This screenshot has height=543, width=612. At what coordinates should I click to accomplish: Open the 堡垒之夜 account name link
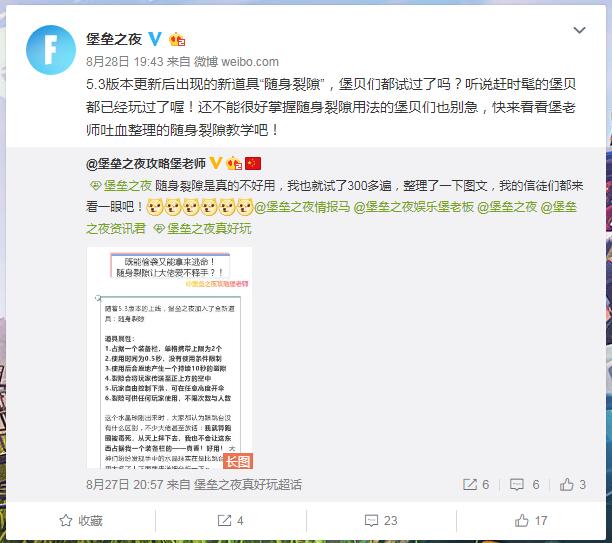click(x=114, y=39)
